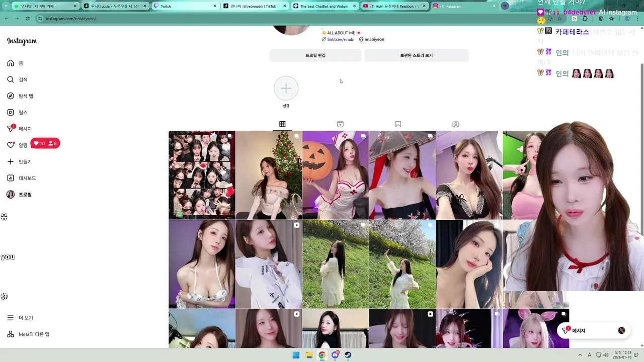
Task: Click the browser reload button
Action: coord(27,19)
